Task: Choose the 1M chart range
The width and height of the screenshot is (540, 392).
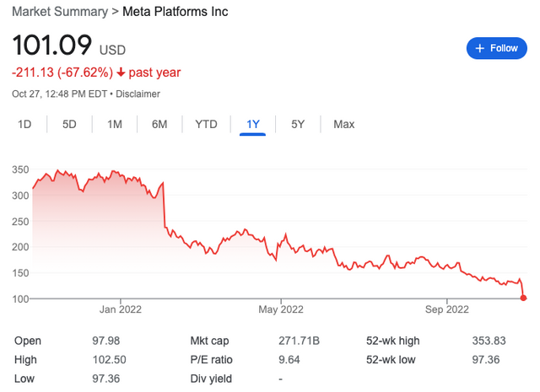Action: [x=115, y=125]
